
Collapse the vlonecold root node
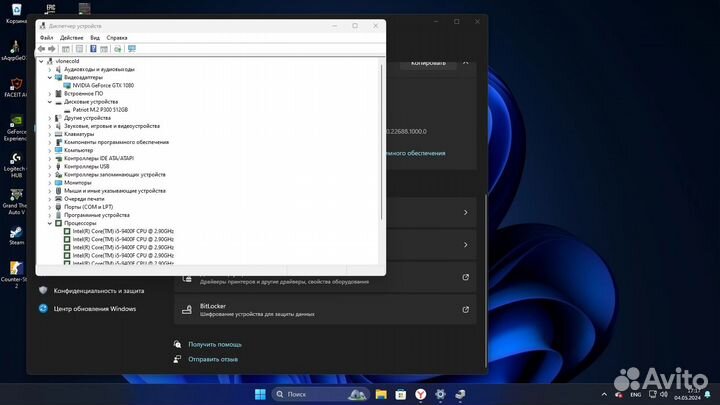point(41,61)
